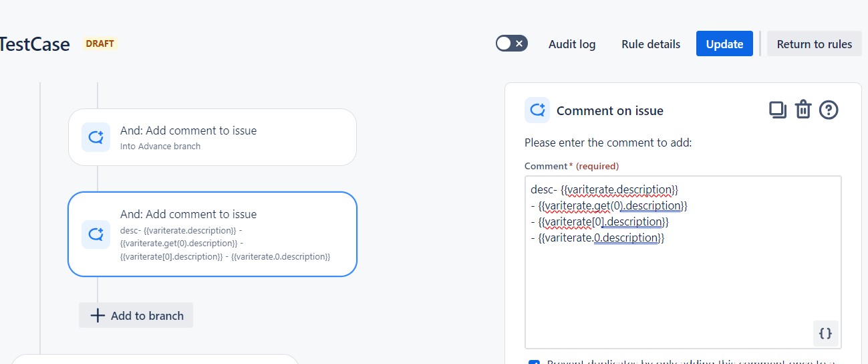Delete the comment component with trash icon

pyautogui.click(x=803, y=110)
